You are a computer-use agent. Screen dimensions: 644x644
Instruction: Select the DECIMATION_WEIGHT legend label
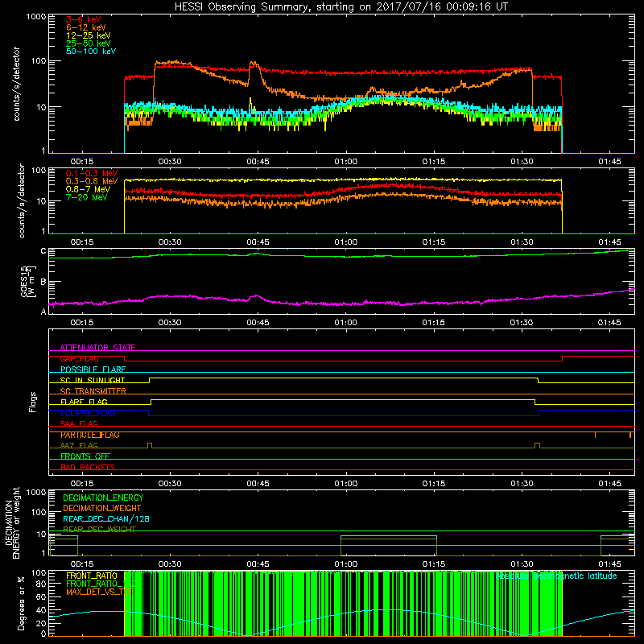point(102,508)
